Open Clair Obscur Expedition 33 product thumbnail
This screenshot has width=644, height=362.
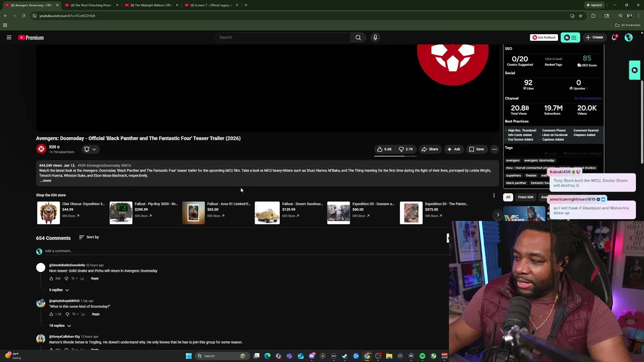[48, 213]
